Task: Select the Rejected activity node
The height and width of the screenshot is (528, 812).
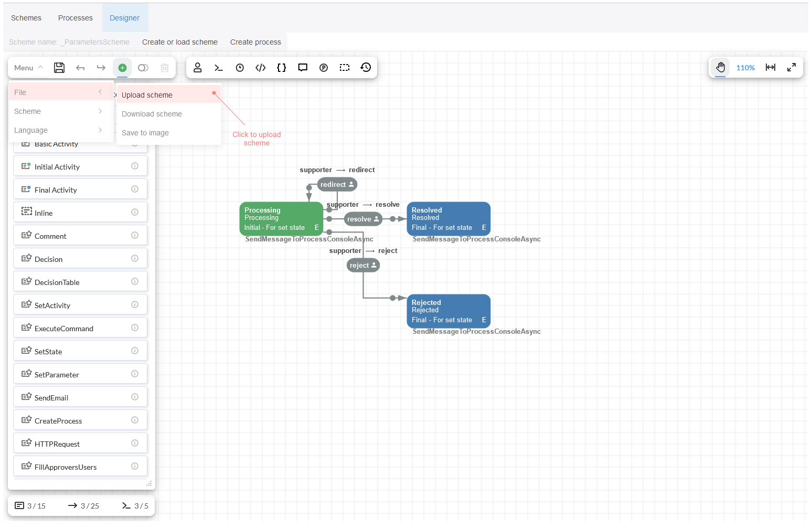Action: point(448,311)
